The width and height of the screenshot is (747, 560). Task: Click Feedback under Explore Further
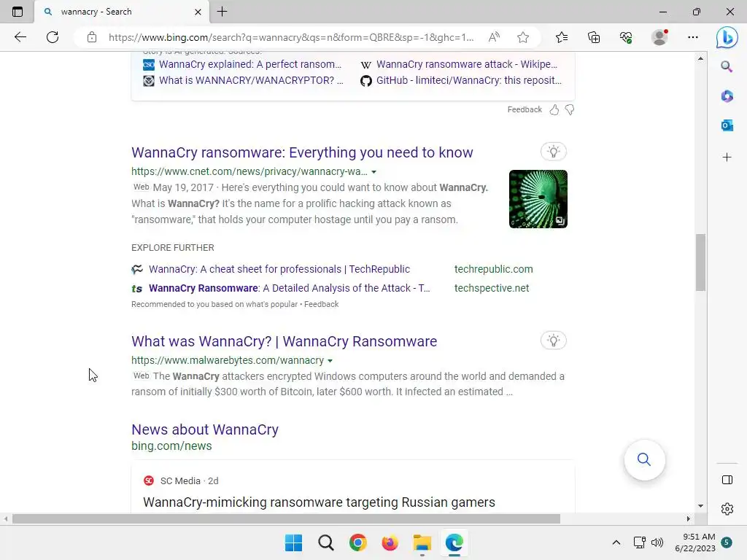[x=321, y=304]
